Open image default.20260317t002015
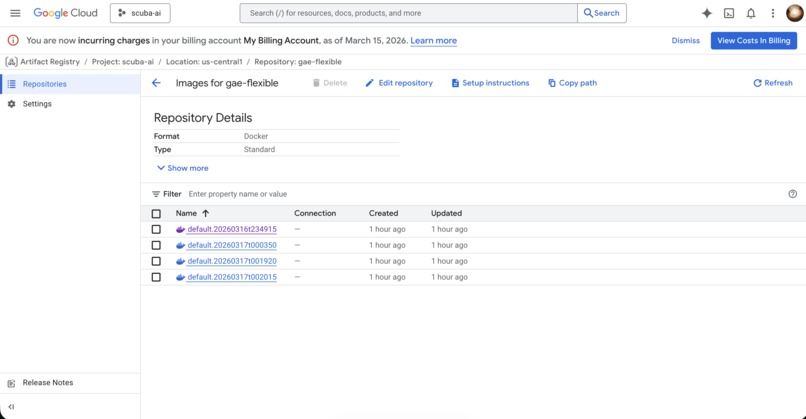 point(232,277)
